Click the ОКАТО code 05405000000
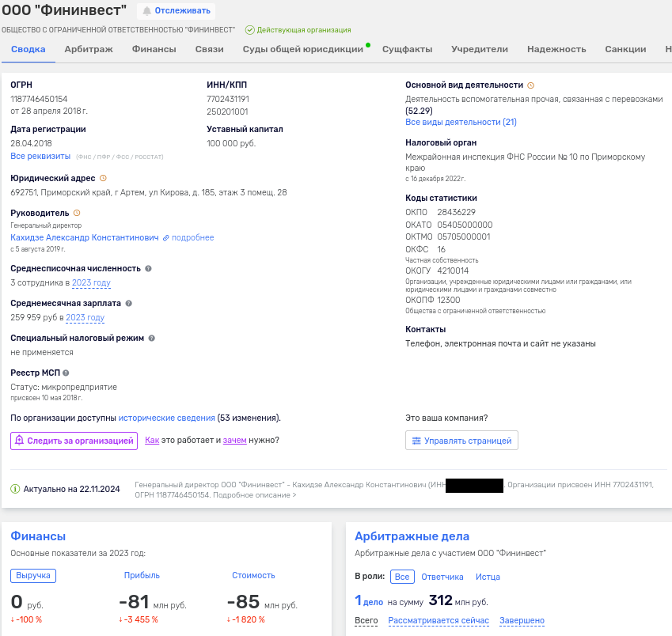Image resolution: width=672 pixels, height=636 pixels. (465, 225)
